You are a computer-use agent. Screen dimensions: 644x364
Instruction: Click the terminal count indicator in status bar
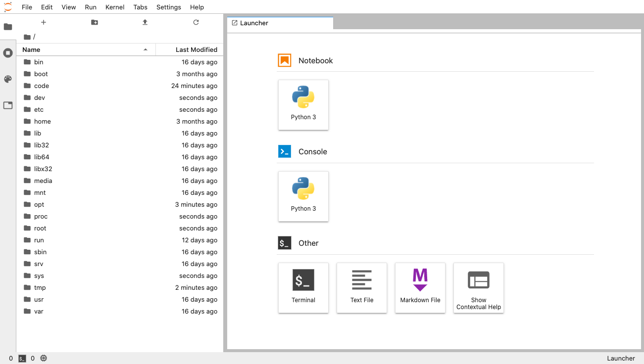[x=22, y=358]
